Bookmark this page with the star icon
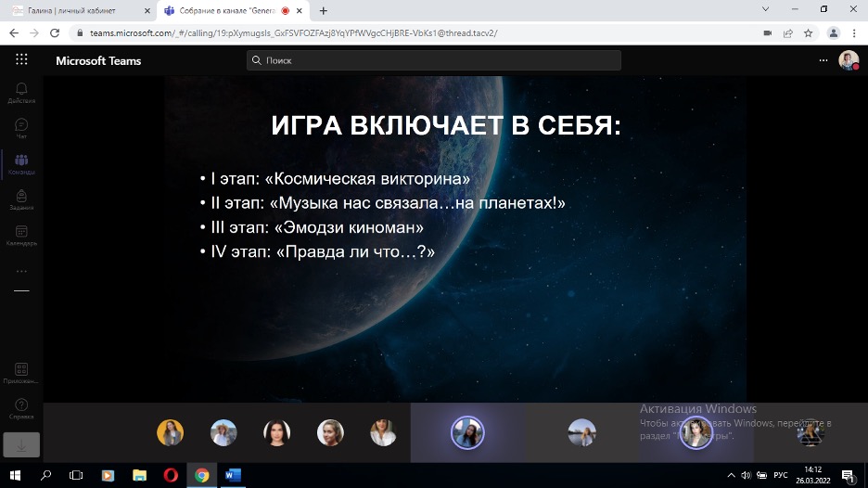 coord(809,32)
